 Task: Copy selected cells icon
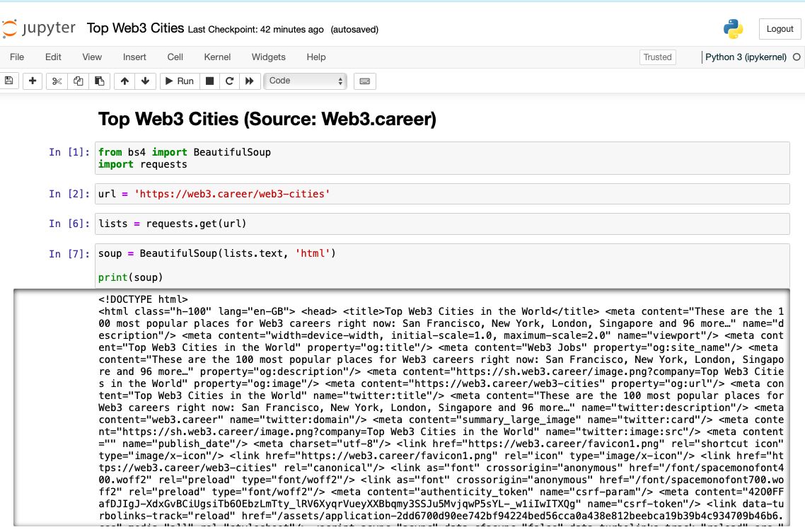79,81
